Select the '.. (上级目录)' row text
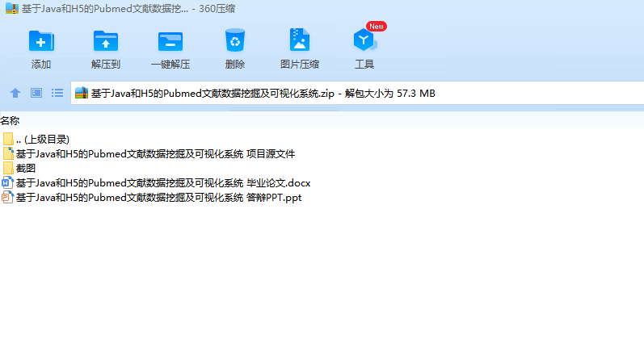The height and width of the screenshot is (343, 644). [x=43, y=140]
